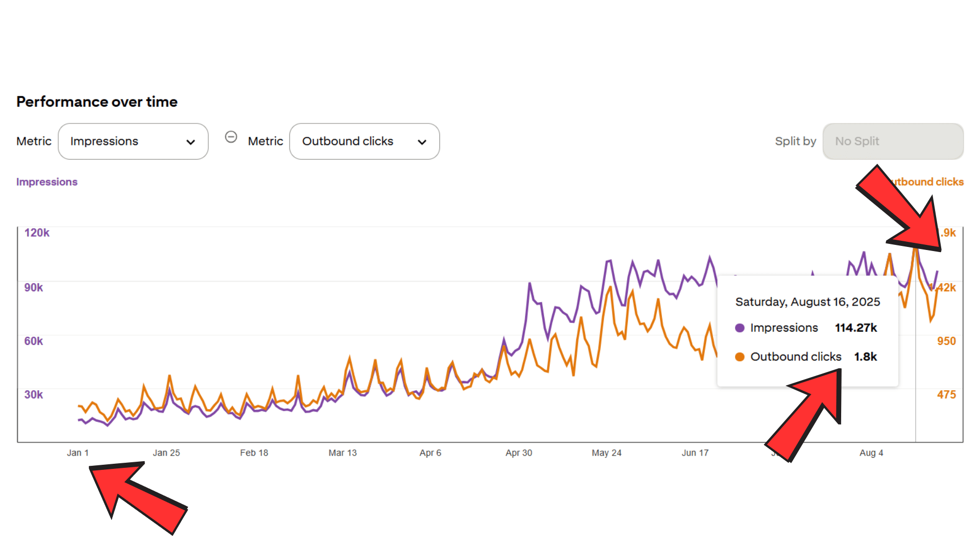Click the purple Impressions axis legend label
Screen dimensions: 980x551
(x=47, y=182)
